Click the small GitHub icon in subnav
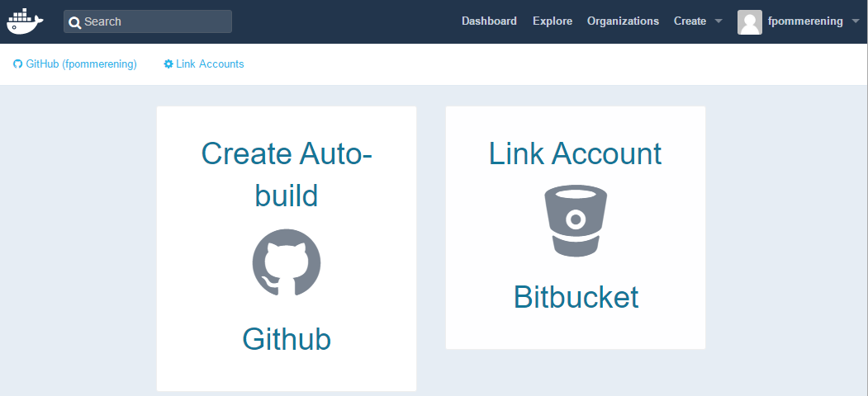This screenshot has height=396, width=868. coord(17,64)
